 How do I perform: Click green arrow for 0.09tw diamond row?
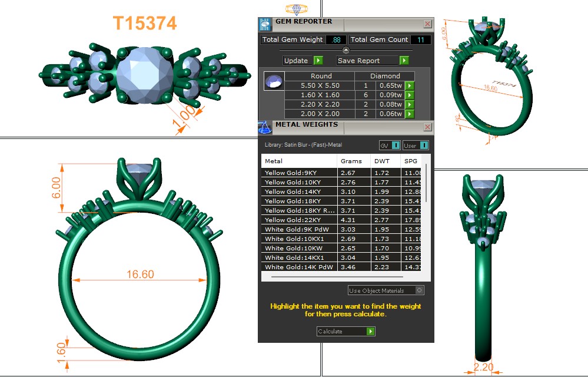click(409, 95)
